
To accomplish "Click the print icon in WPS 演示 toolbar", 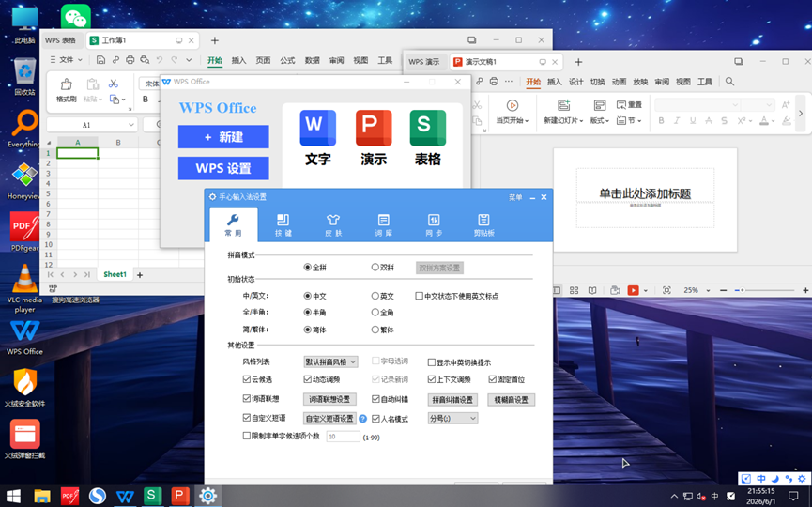I will coord(494,82).
